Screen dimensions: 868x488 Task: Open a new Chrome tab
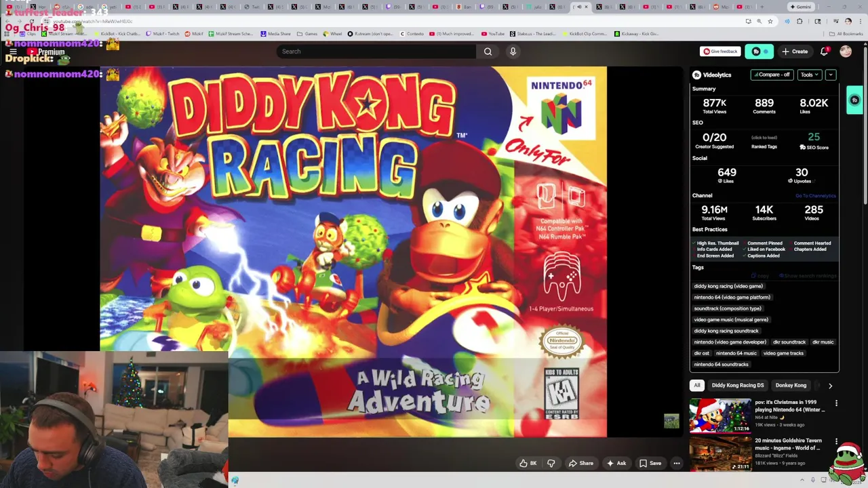(762, 7)
